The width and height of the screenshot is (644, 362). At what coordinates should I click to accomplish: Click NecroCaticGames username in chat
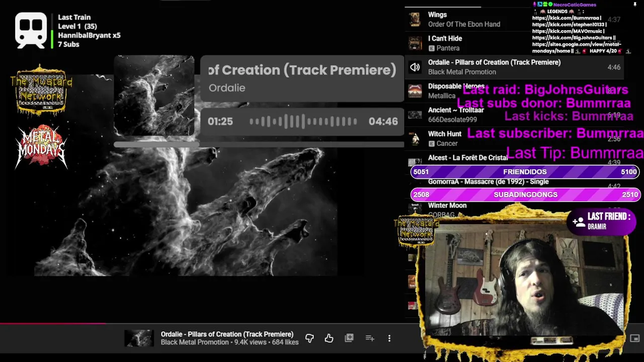[x=575, y=5]
